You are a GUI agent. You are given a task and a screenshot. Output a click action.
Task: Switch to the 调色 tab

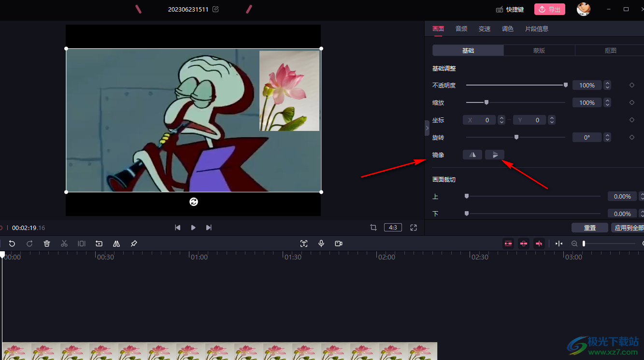[x=508, y=29]
